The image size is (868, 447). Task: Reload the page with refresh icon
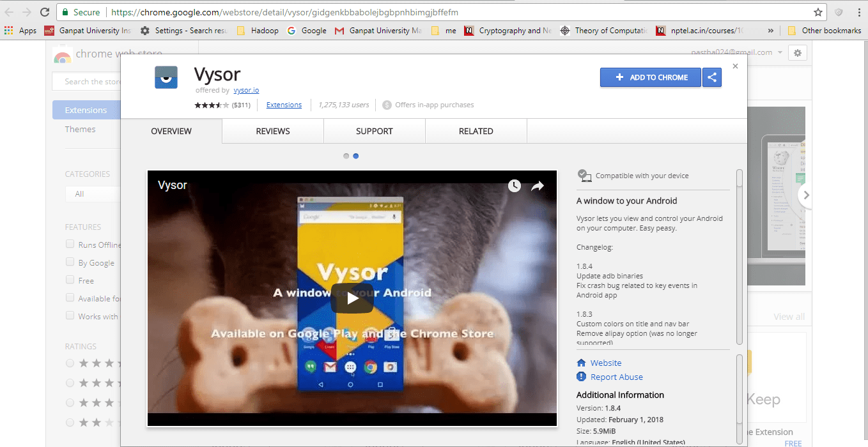coord(45,12)
